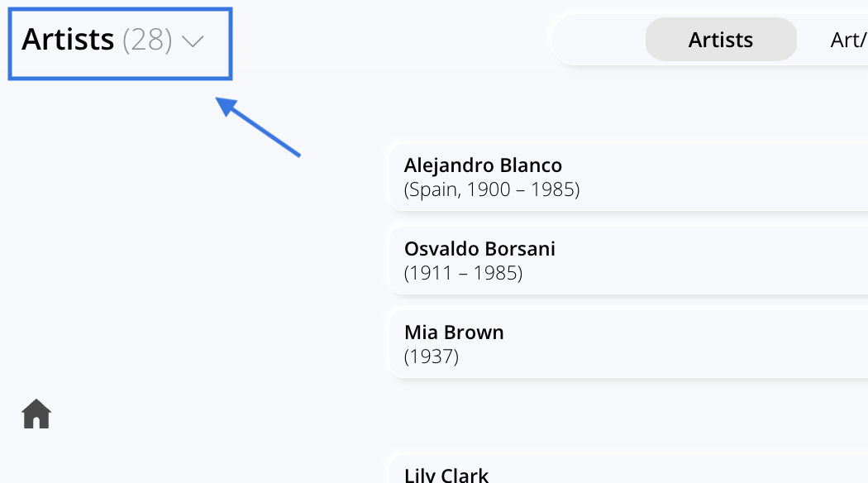Screen dimensions: 868x483
Task: Open the Alejandro Blanco artist card
Action: 628,177
